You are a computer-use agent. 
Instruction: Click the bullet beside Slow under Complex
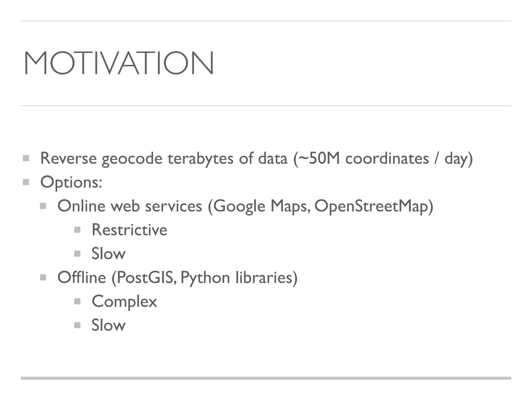(77, 325)
